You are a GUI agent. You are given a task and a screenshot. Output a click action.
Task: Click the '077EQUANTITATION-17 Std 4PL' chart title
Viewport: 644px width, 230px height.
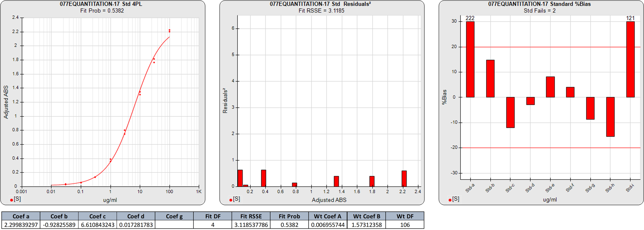(101, 4)
